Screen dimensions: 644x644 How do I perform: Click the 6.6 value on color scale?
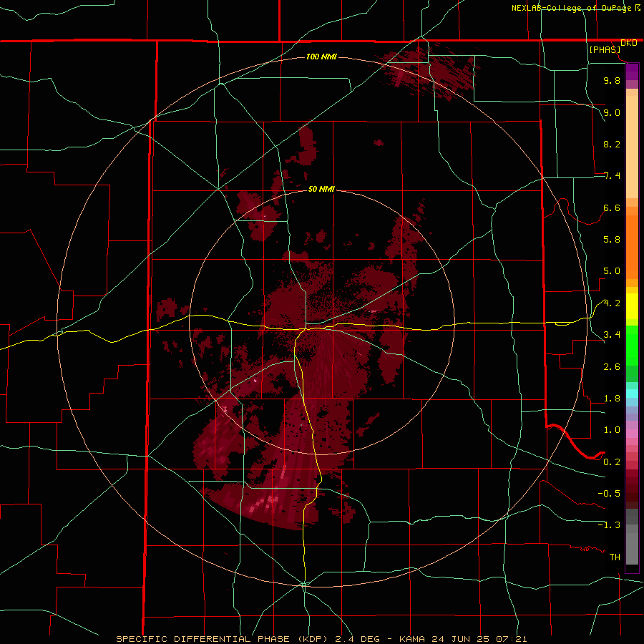[x=612, y=208]
